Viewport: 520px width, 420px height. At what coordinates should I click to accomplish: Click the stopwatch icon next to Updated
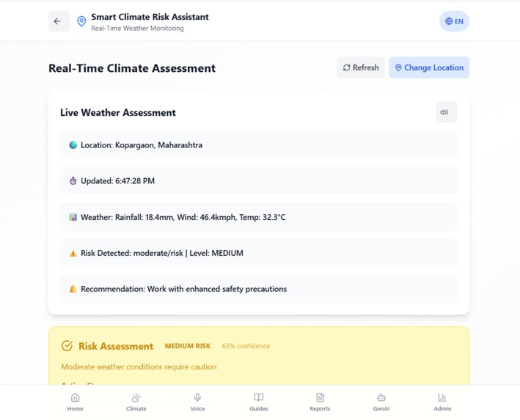pyautogui.click(x=73, y=181)
